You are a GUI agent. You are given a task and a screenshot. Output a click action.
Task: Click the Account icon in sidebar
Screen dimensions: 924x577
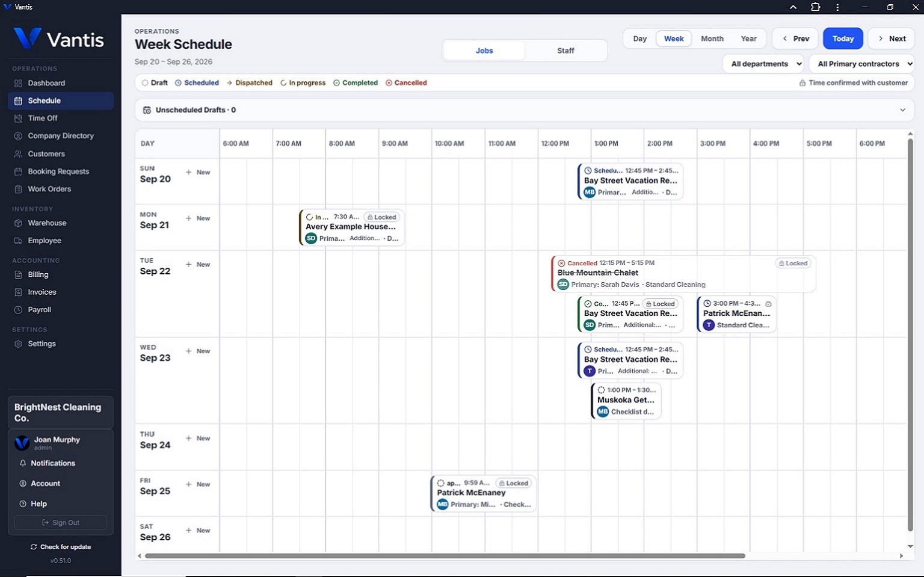(23, 484)
